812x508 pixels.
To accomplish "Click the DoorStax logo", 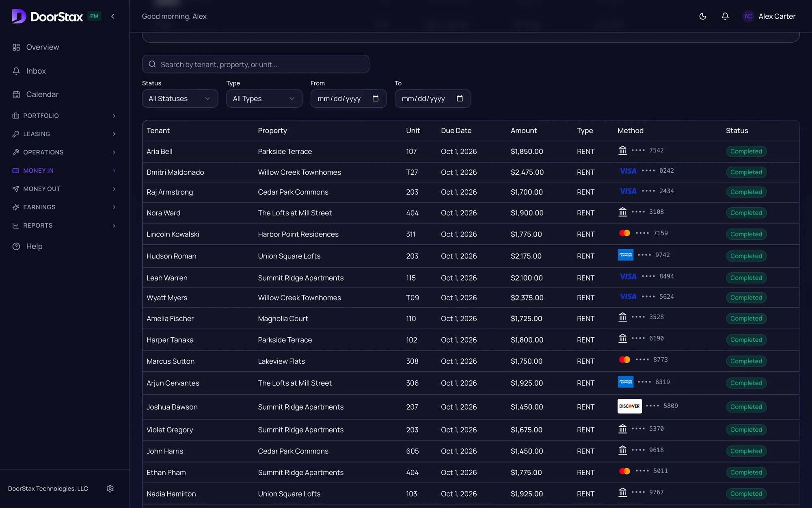I will click(48, 16).
